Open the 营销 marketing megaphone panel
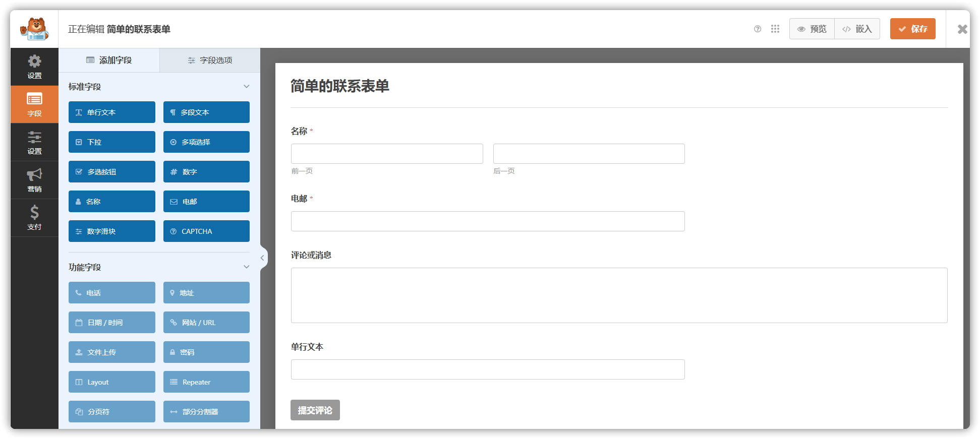Image resolution: width=980 pixels, height=439 pixels. pos(34,180)
